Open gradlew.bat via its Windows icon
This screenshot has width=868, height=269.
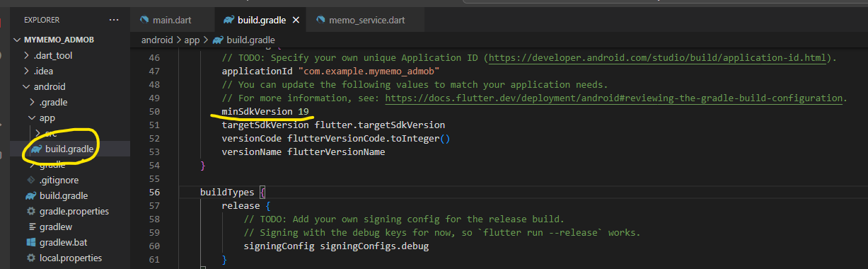pyautogui.click(x=30, y=242)
